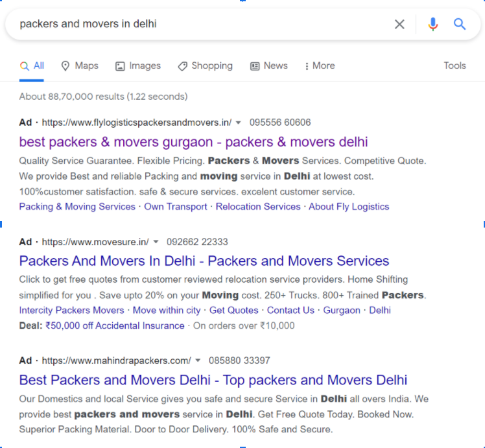Open 'Packers And Movers In Delhi' ad title

pos(204,261)
